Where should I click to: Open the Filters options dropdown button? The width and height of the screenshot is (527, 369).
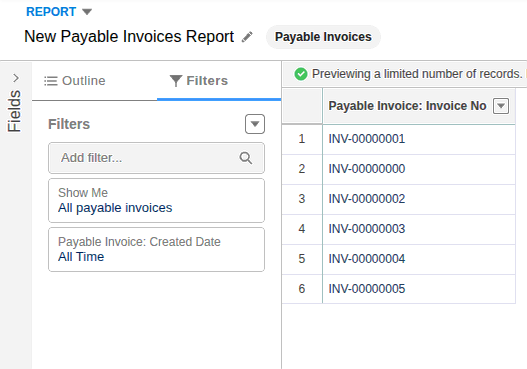pos(255,124)
